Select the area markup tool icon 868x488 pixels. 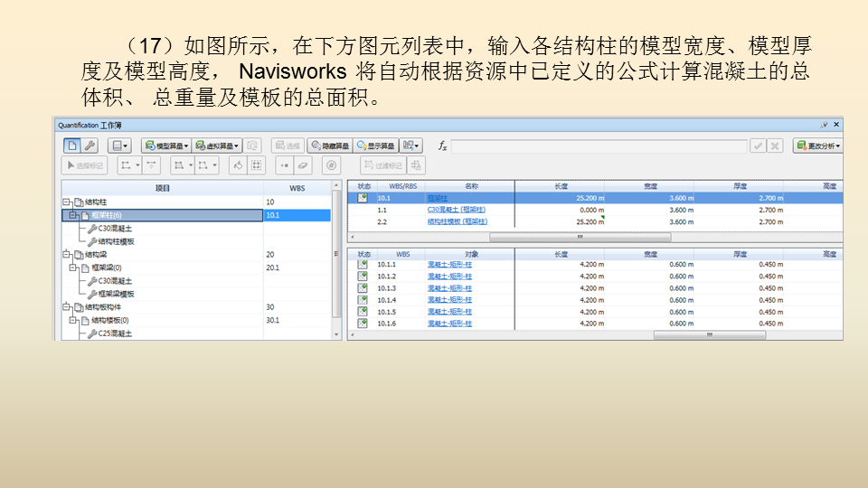click(179, 164)
